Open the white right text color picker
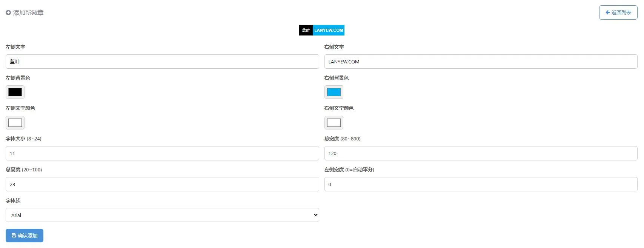The width and height of the screenshot is (644, 248). [x=334, y=123]
